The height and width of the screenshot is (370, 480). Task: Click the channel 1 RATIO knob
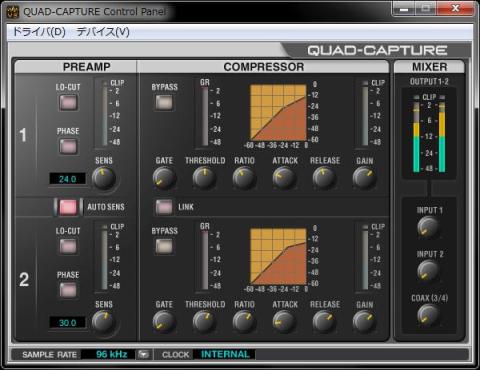coord(244,178)
